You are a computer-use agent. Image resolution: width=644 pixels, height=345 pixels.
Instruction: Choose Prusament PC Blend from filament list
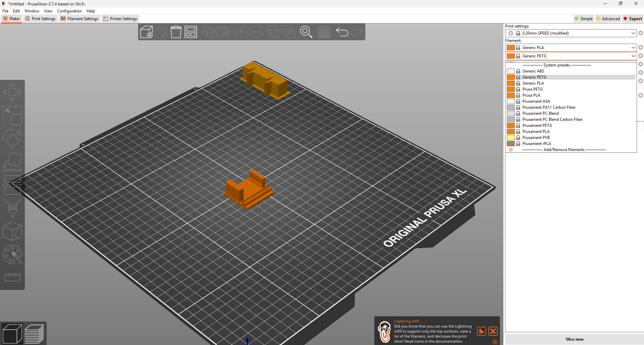tap(540, 113)
